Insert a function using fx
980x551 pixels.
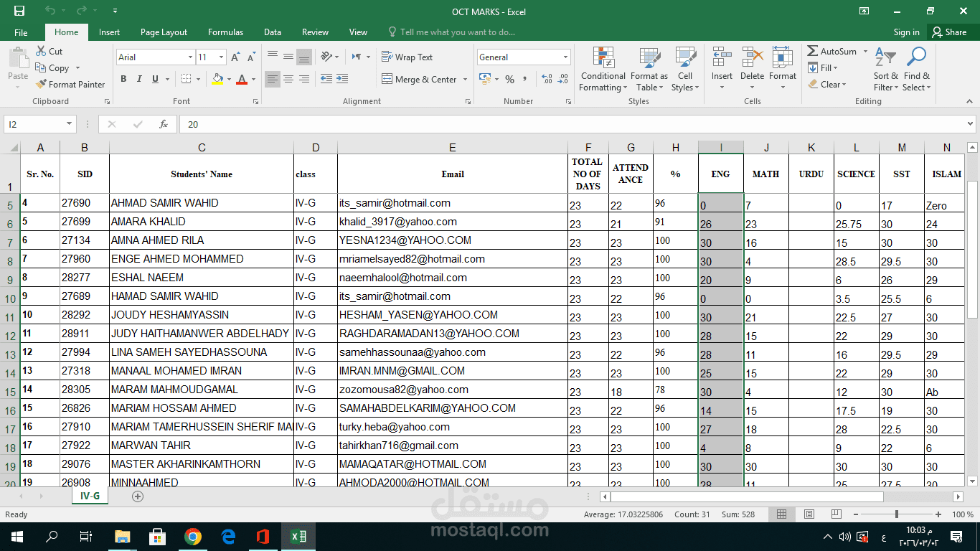[x=164, y=124]
